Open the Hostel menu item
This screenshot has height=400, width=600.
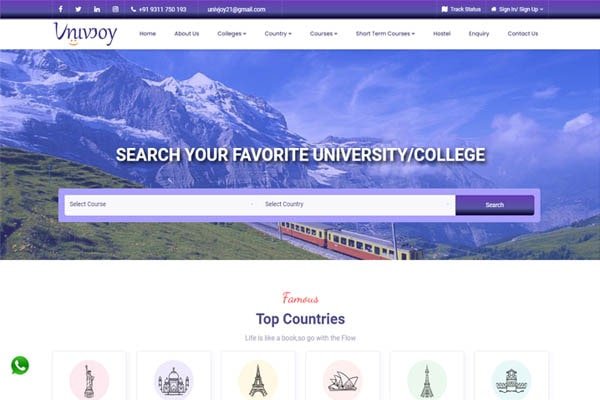442,34
